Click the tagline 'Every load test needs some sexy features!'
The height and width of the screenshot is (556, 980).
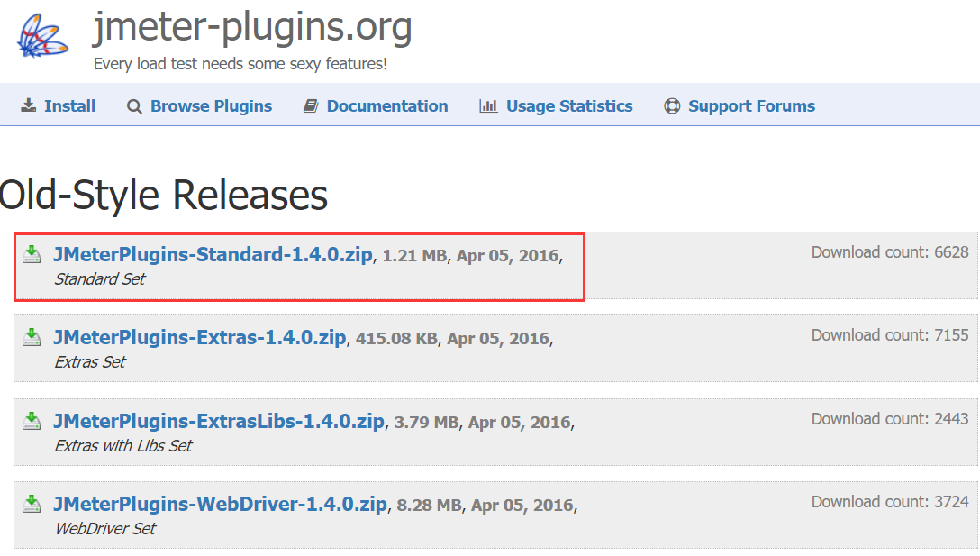240,64
